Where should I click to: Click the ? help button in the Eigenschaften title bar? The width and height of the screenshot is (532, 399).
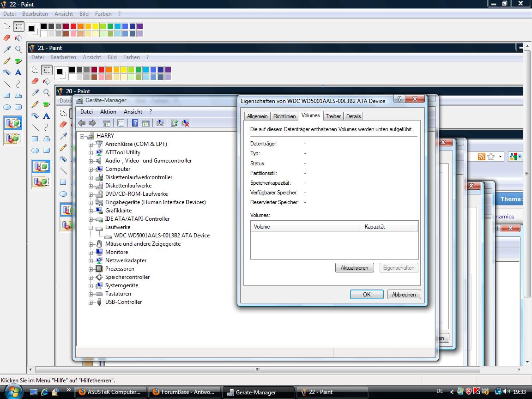[x=399, y=99]
